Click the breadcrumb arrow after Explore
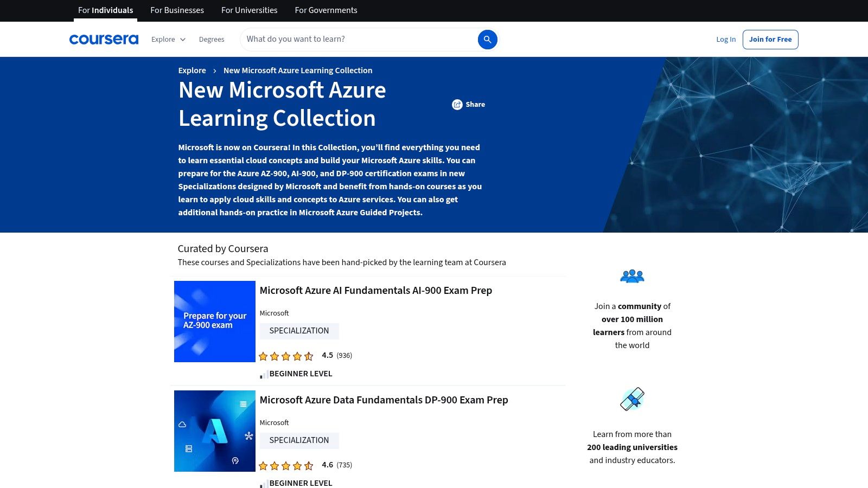The width and height of the screenshot is (868, 488). 215,70
